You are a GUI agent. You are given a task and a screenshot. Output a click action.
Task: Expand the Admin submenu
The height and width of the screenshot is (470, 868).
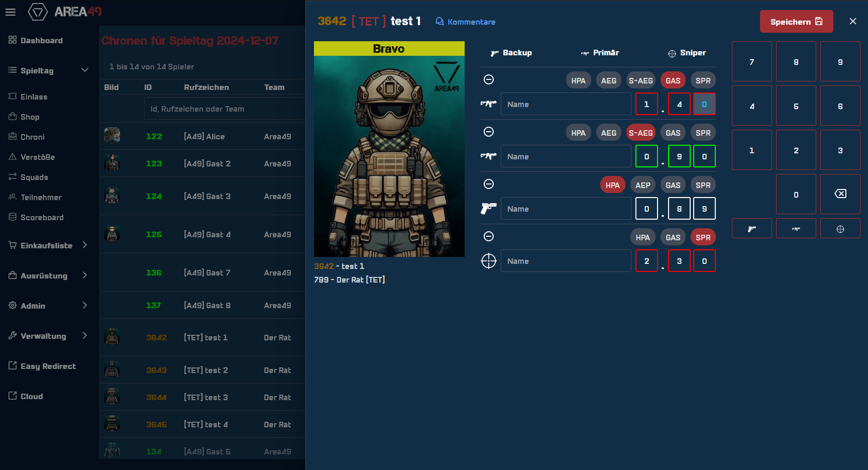point(48,306)
